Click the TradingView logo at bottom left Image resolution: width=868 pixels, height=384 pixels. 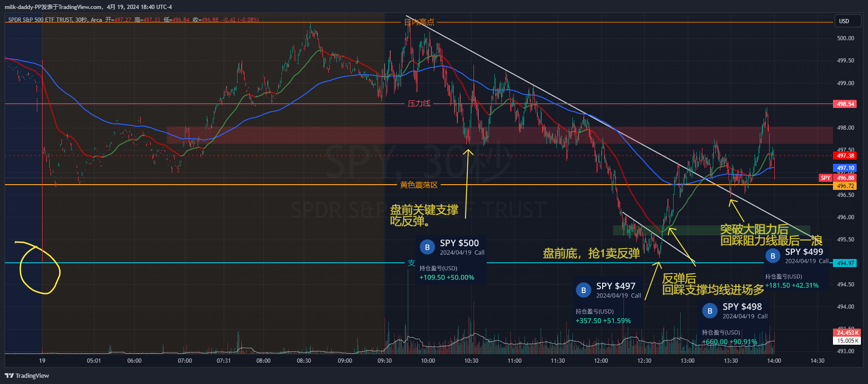click(x=27, y=375)
